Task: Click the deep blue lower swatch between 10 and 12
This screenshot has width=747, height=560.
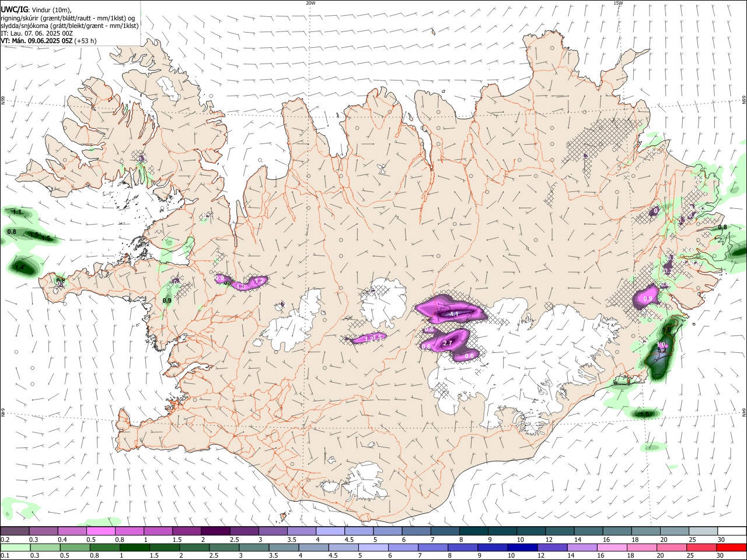Action: [x=522, y=547]
